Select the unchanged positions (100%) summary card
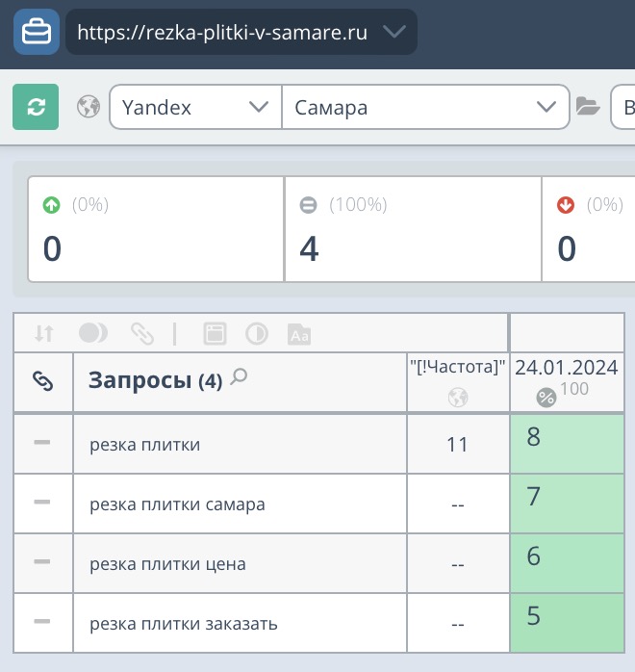Screen dimensions: 635x672 click(413, 229)
